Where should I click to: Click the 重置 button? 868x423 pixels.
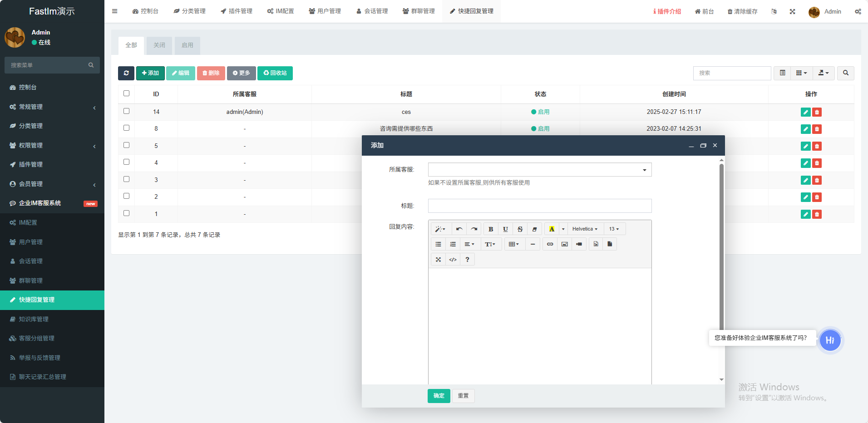click(463, 396)
